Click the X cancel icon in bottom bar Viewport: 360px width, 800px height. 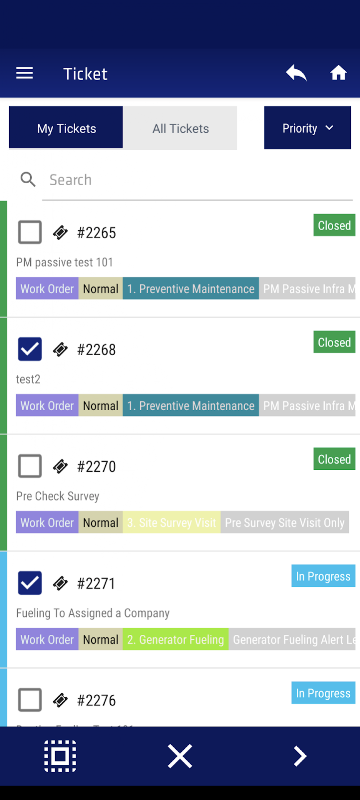[x=180, y=756]
